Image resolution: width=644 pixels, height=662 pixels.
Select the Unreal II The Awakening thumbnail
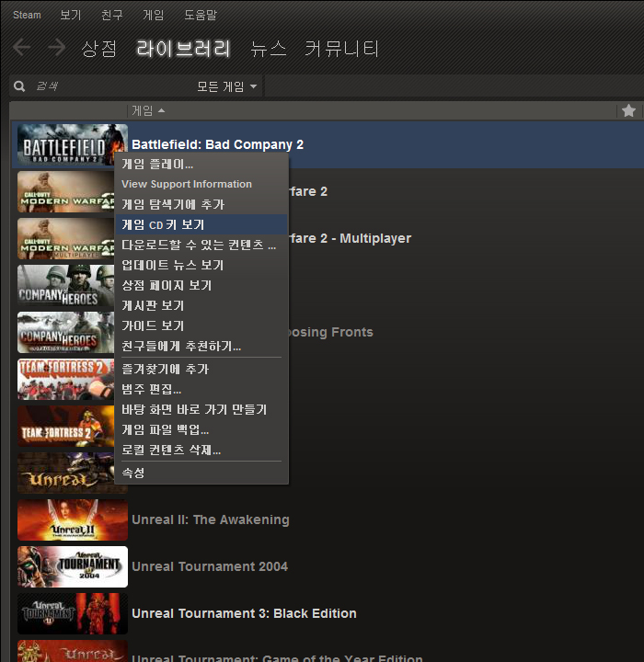(x=73, y=519)
